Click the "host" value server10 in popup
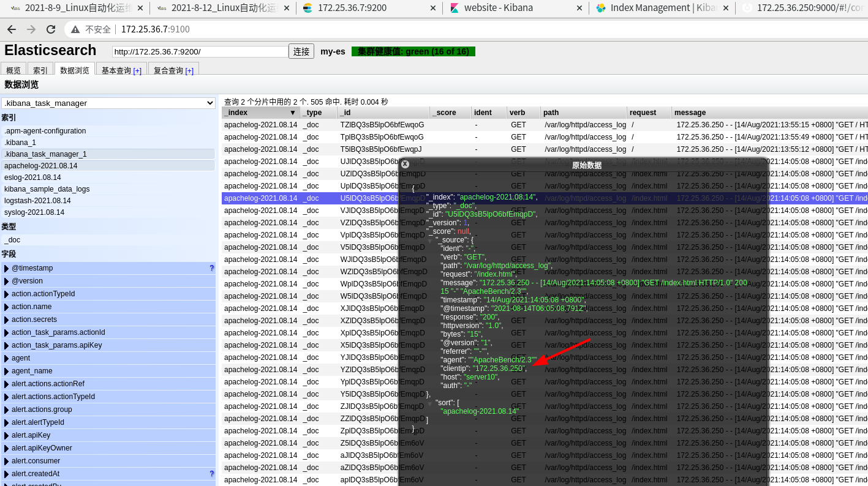868x486 pixels. (x=481, y=377)
